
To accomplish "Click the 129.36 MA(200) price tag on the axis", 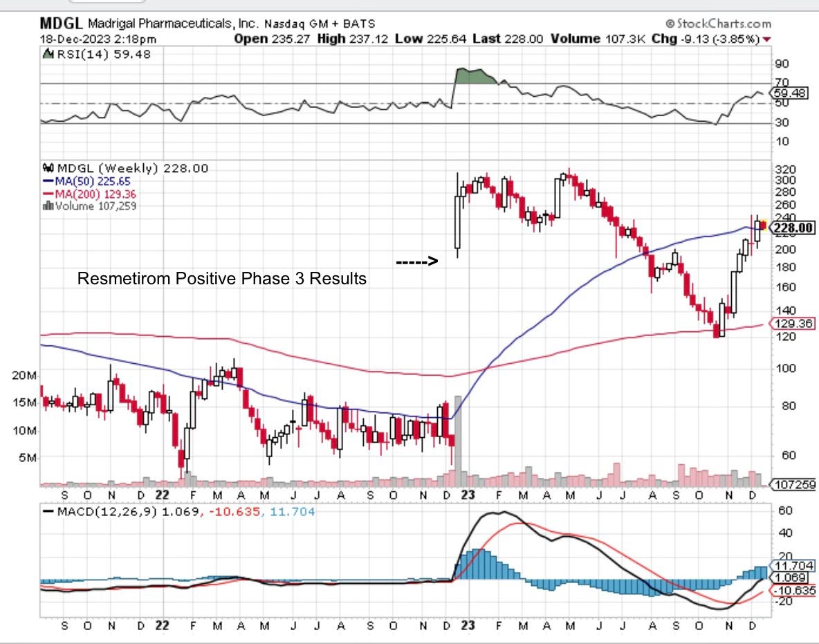I will (x=792, y=324).
